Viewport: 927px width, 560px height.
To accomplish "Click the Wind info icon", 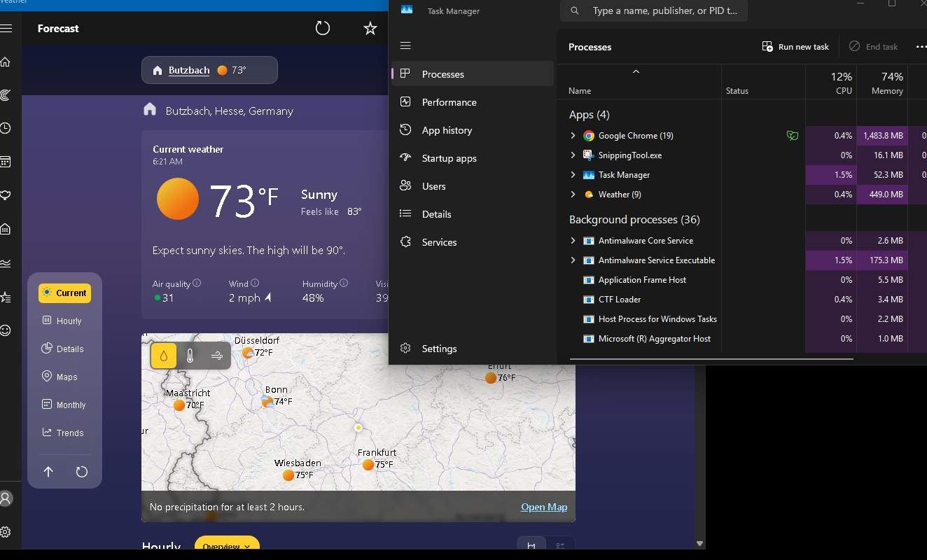I will pos(255,283).
